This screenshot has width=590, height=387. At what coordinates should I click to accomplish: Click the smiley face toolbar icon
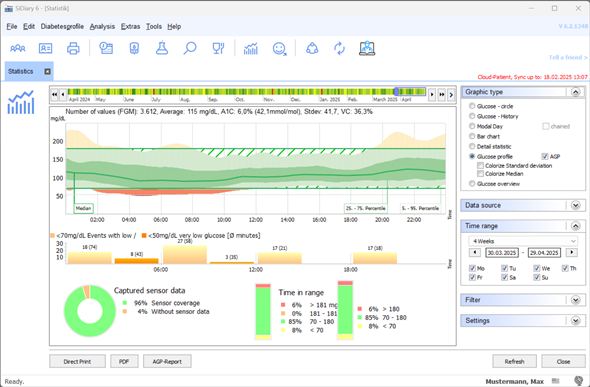pos(279,49)
